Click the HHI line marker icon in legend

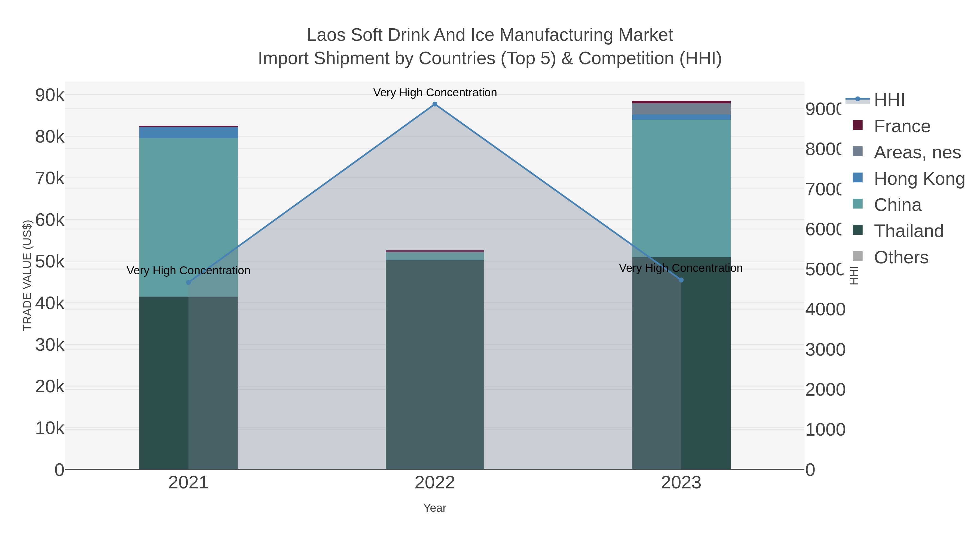[x=857, y=99]
